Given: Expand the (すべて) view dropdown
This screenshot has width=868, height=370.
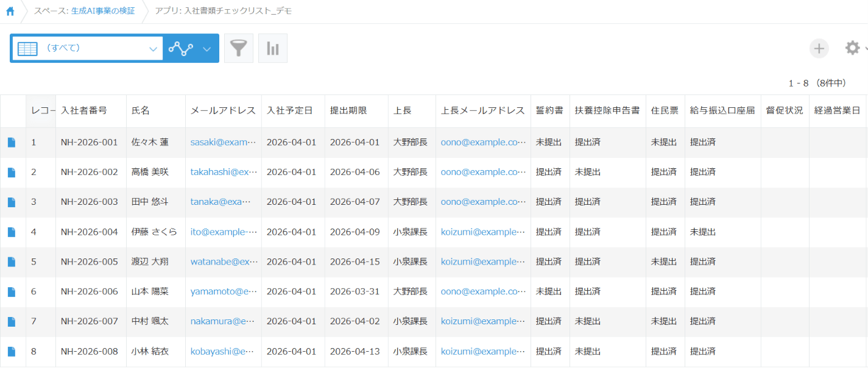Looking at the screenshot, I should tap(153, 49).
